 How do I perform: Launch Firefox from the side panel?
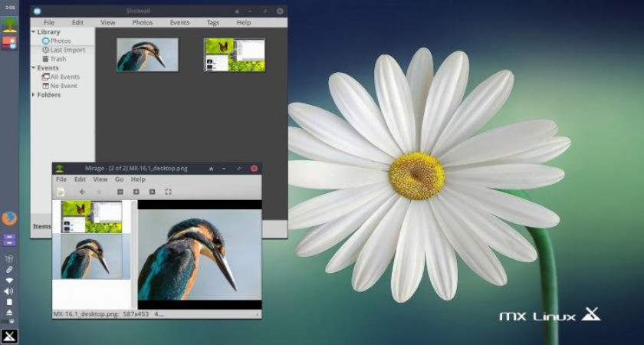tap(9, 219)
